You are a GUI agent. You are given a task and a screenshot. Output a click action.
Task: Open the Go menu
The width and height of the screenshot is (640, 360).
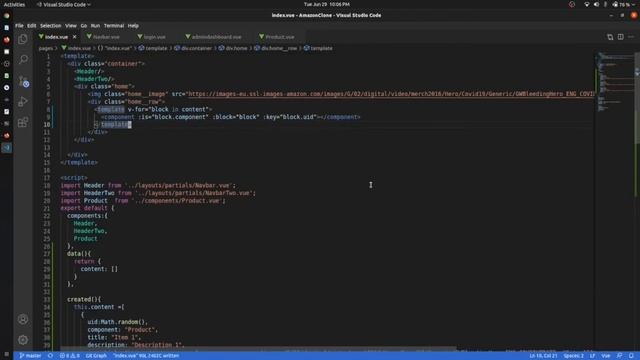[x=84, y=26]
